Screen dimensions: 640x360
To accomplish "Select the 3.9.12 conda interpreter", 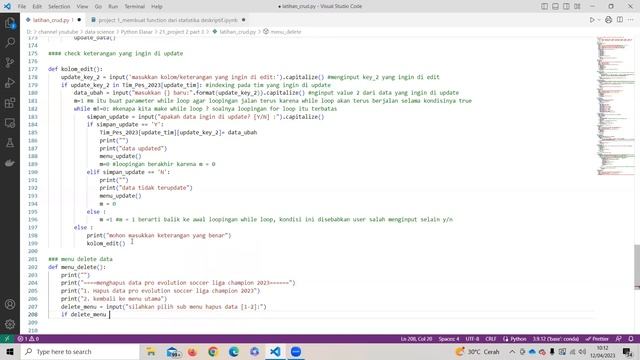I will tap(556, 339).
